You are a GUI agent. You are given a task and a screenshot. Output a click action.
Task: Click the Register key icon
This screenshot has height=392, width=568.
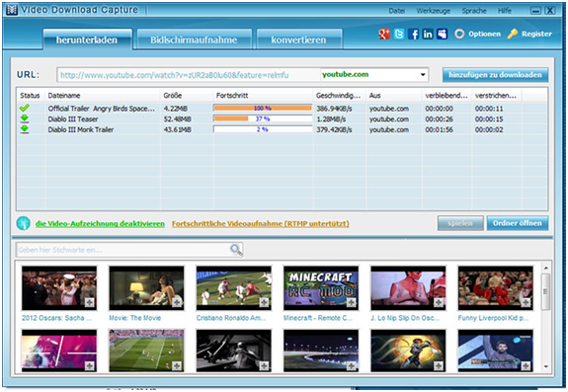click(513, 34)
